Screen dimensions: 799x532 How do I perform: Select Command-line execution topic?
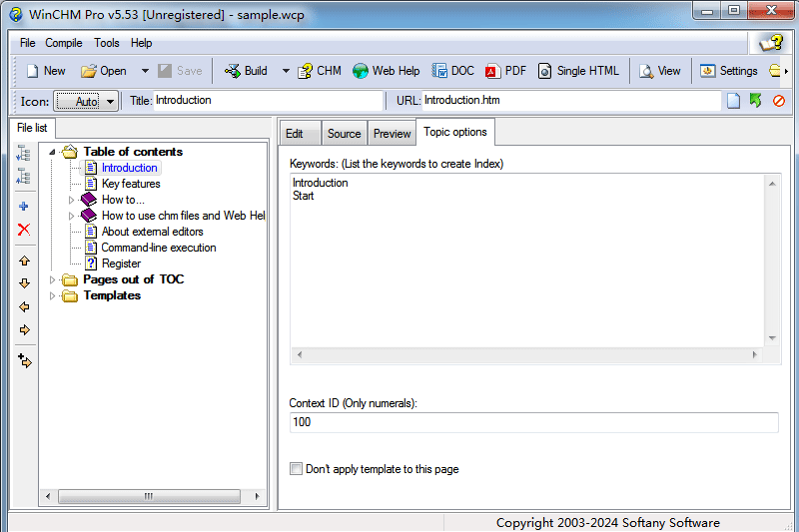(x=159, y=248)
